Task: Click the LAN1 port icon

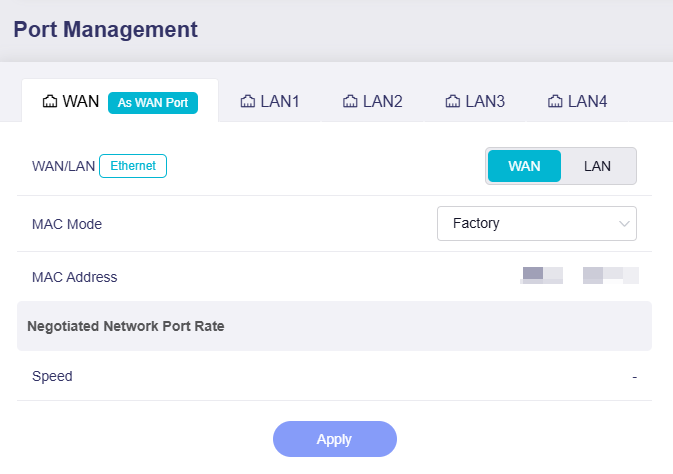Action: point(248,101)
